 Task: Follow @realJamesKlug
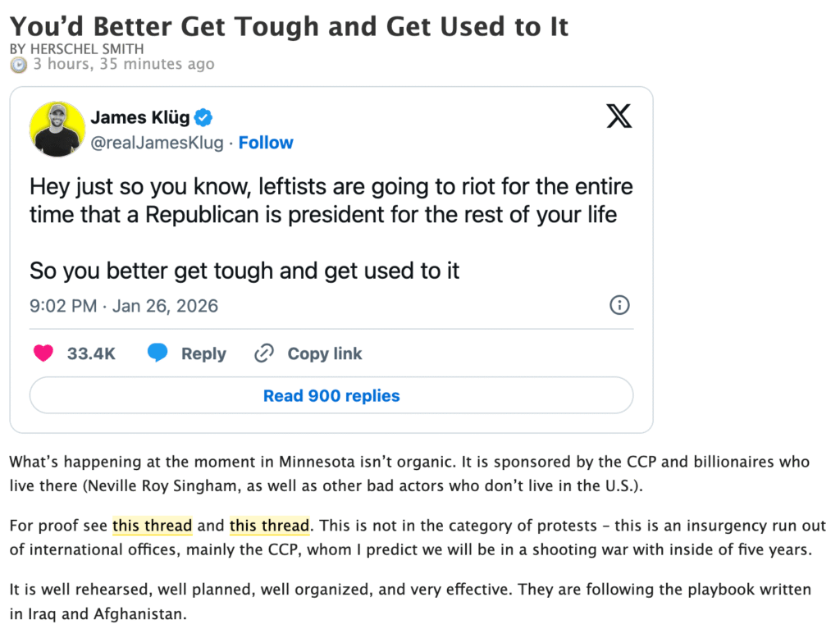[x=266, y=143]
